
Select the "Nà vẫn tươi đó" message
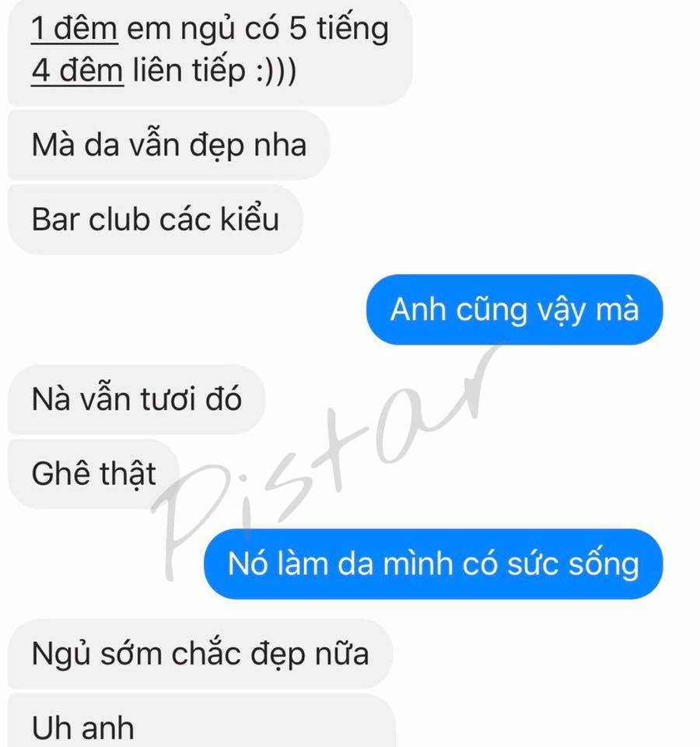[137, 399]
